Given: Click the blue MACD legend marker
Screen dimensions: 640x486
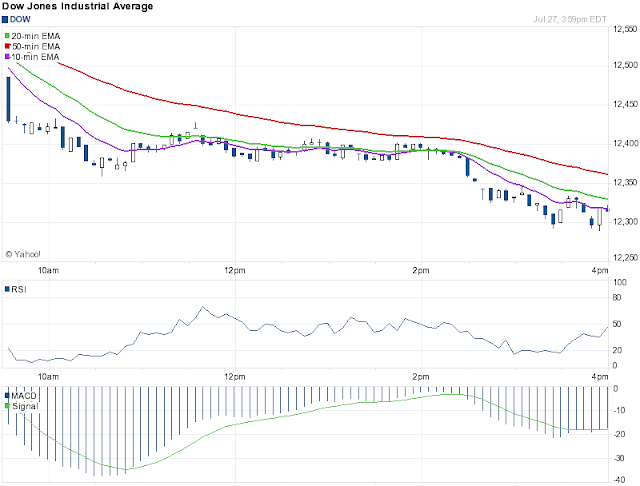Looking at the screenshot, I should pos(7,395).
